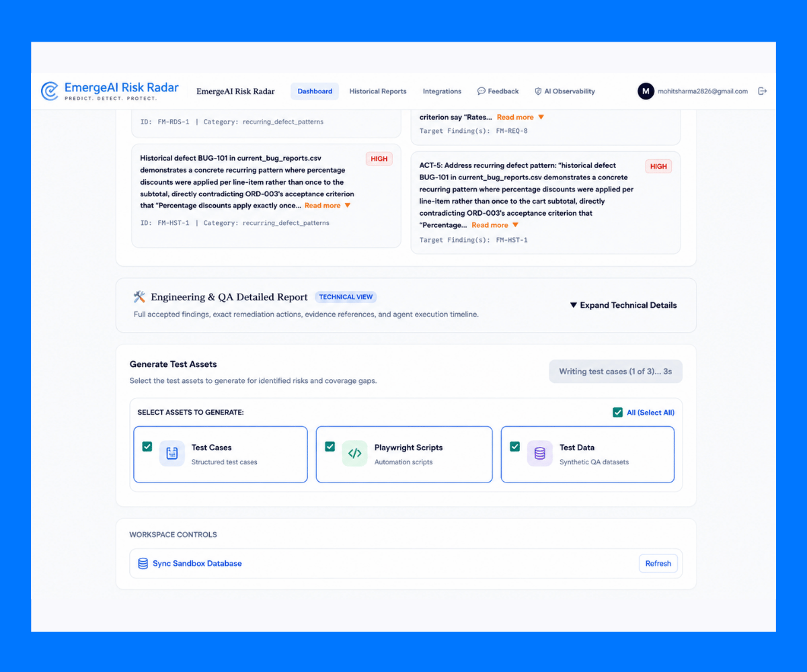
Task: Click the Refresh button
Action: 658,564
